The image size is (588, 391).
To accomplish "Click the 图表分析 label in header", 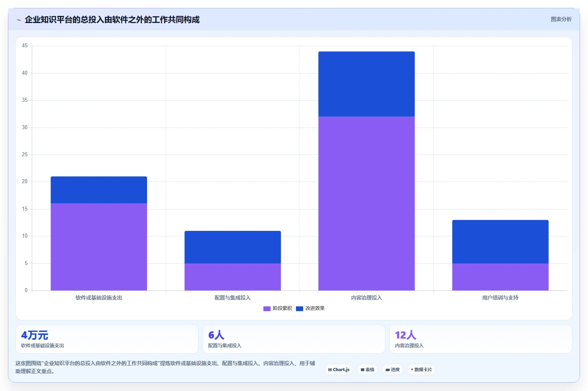I will click(561, 19).
